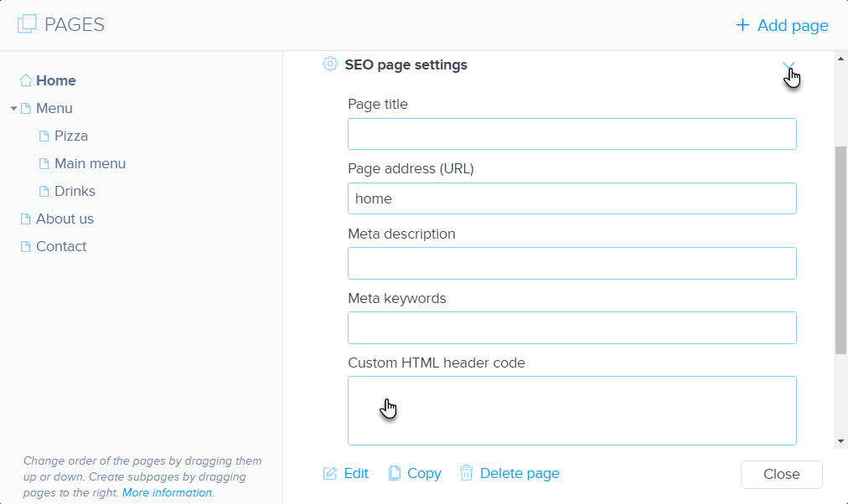
Task: Click the trash can Delete page icon
Action: tap(467, 474)
